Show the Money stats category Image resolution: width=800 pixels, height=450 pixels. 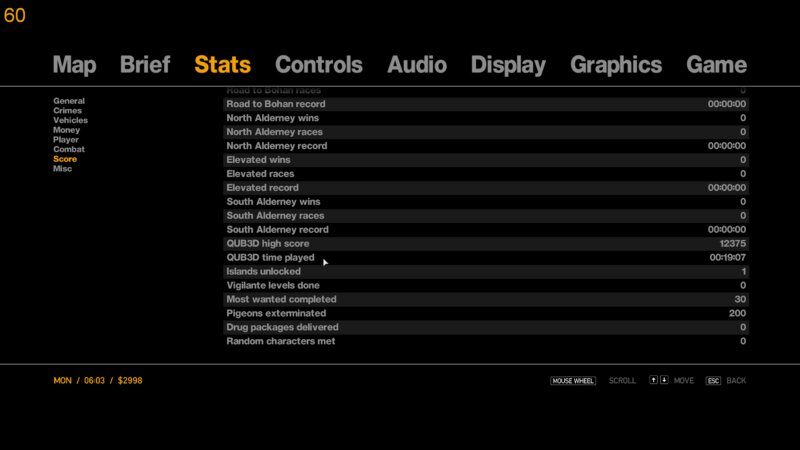[66, 130]
